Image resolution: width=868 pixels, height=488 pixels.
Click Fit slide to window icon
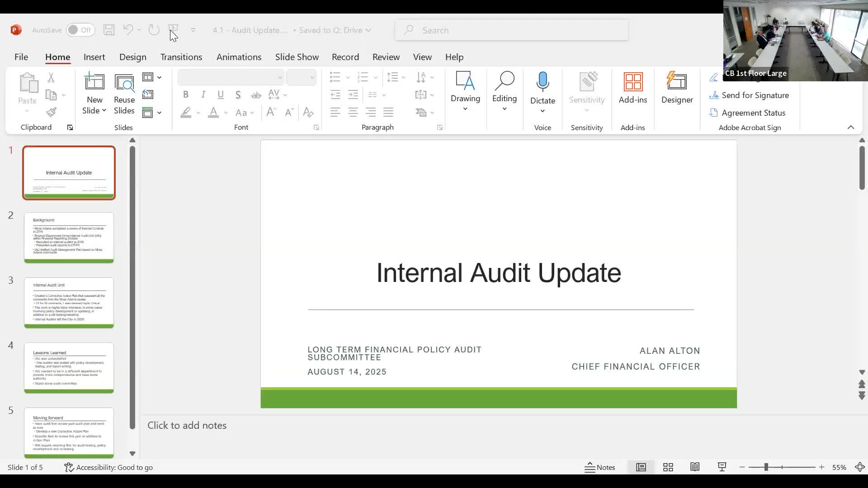point(859,467)
